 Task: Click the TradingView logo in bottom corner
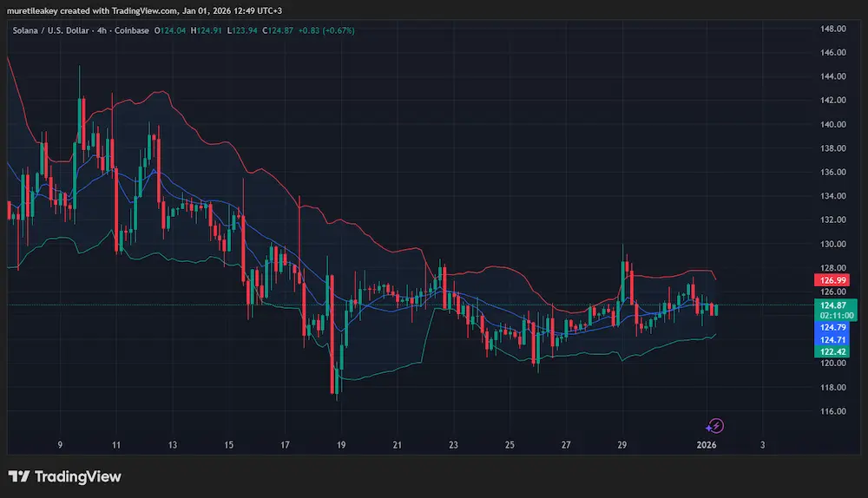click(x=65, y=476)
